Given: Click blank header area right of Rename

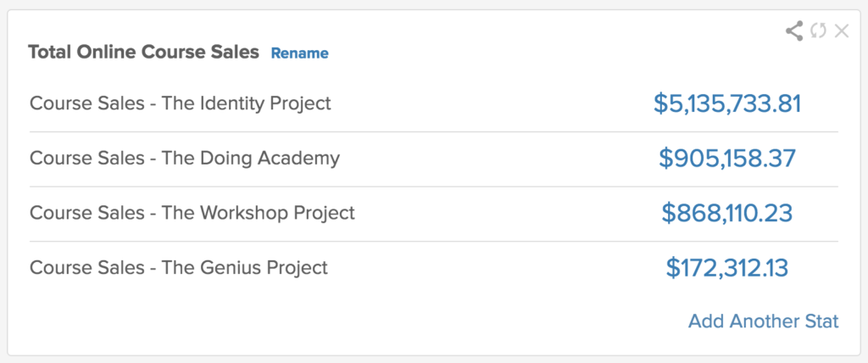Looking at the screenshot, I should [551, 53].
